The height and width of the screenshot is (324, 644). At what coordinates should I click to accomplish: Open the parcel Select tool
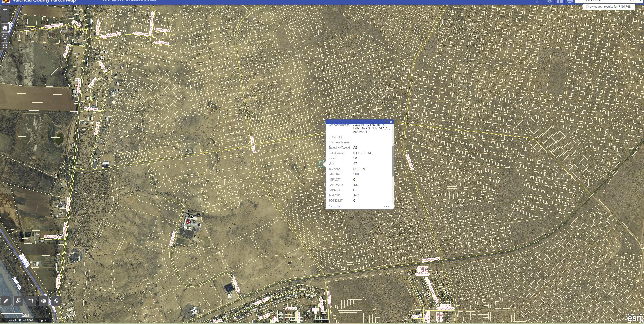pos(18,301)
